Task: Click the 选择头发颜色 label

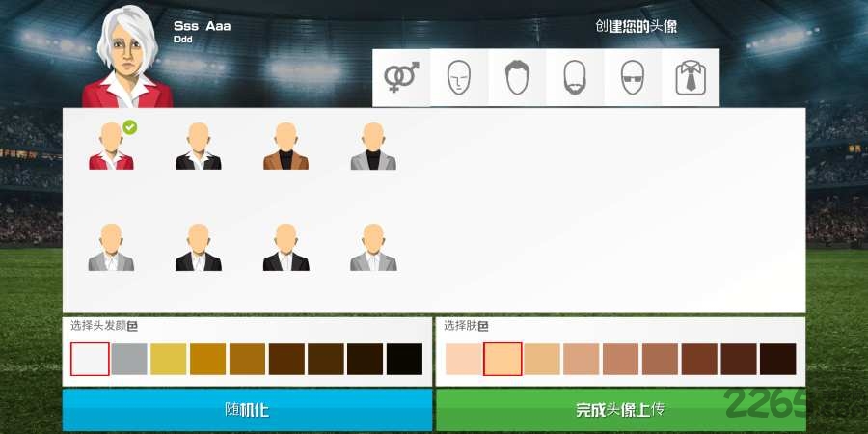Action: click(104, 326)
